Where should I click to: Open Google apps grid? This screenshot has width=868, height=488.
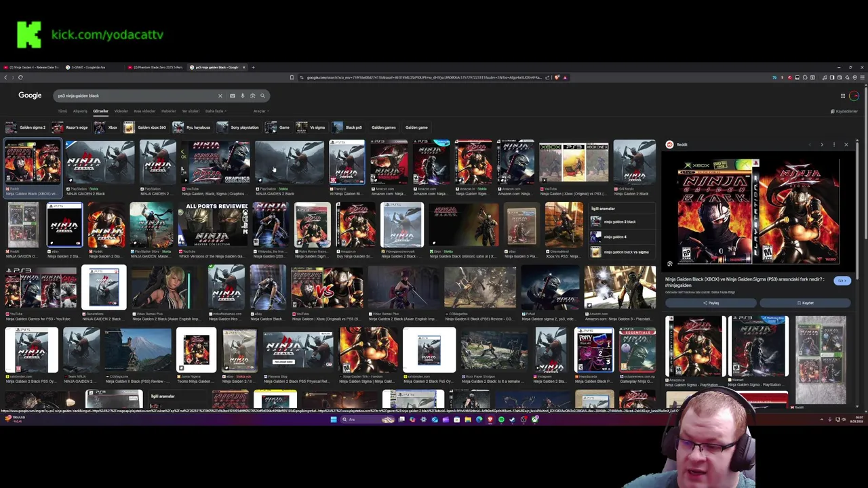(x=843, y=96)
